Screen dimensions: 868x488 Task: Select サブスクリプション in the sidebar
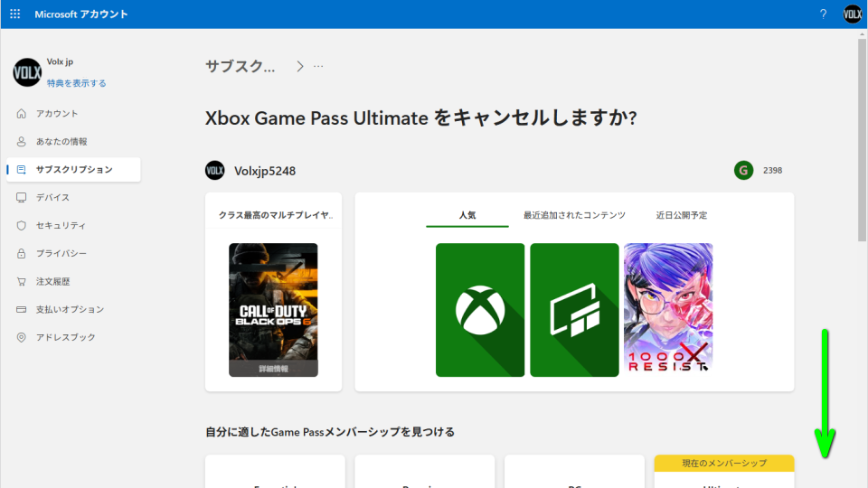tap(74, 170)
